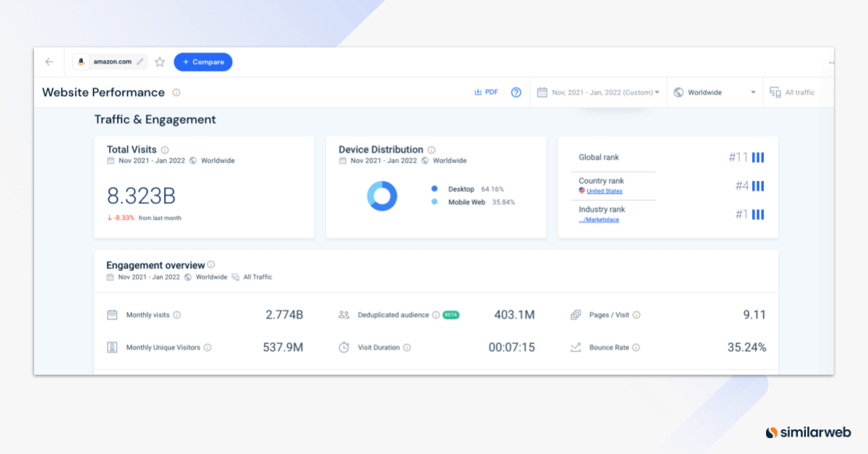
Task: Click the Visit Duration clock icon
Action: [x=344, y=348]
